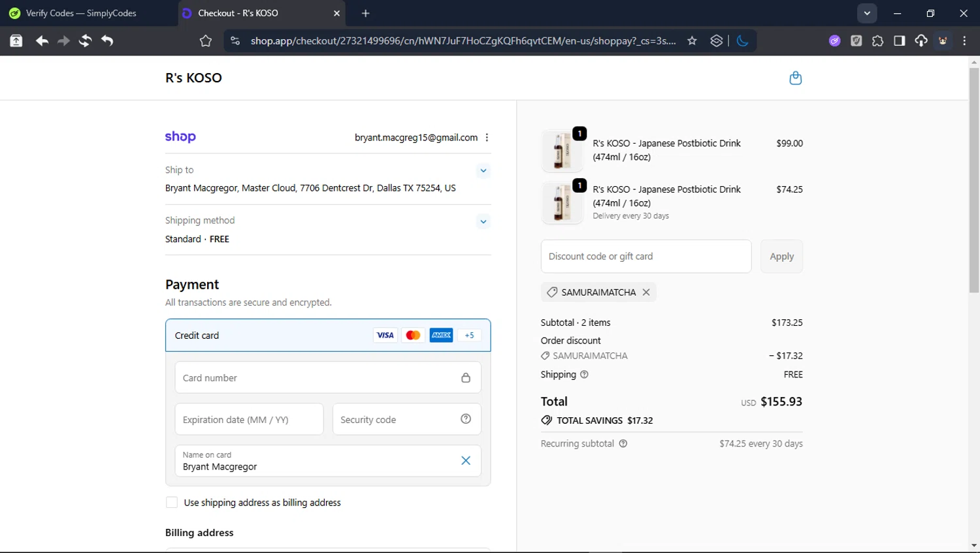Viewport: 980px width, 553px height.
Task: Click the undo arrow toolbar icon
Action: 107,41
